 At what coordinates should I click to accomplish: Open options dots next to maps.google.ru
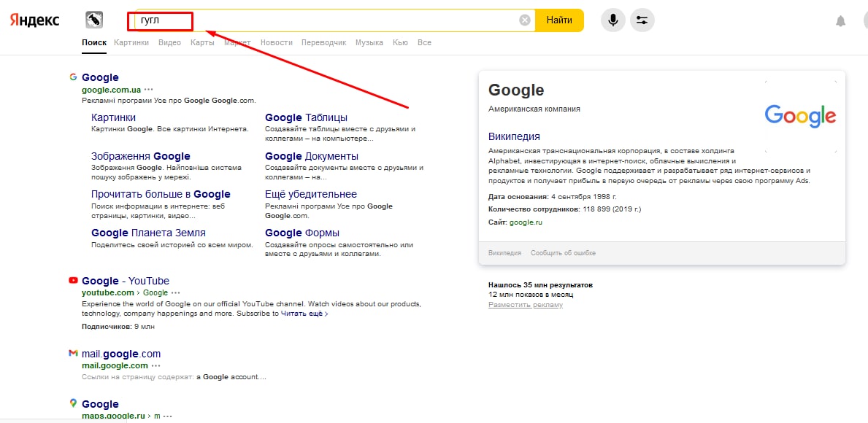[168, 416]
